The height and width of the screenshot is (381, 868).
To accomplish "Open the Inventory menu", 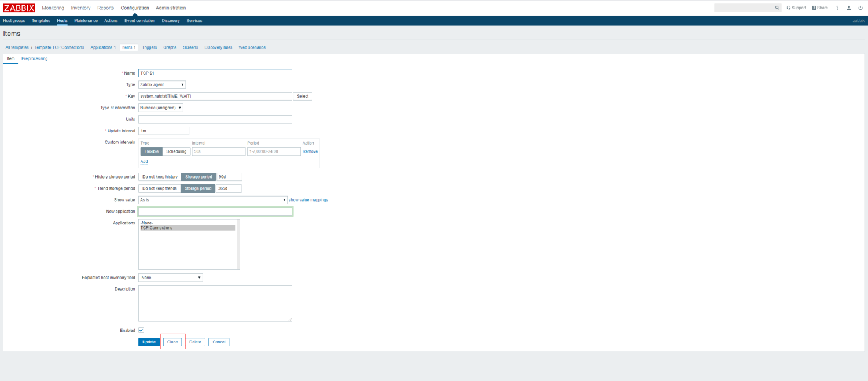I will (81, 8).
